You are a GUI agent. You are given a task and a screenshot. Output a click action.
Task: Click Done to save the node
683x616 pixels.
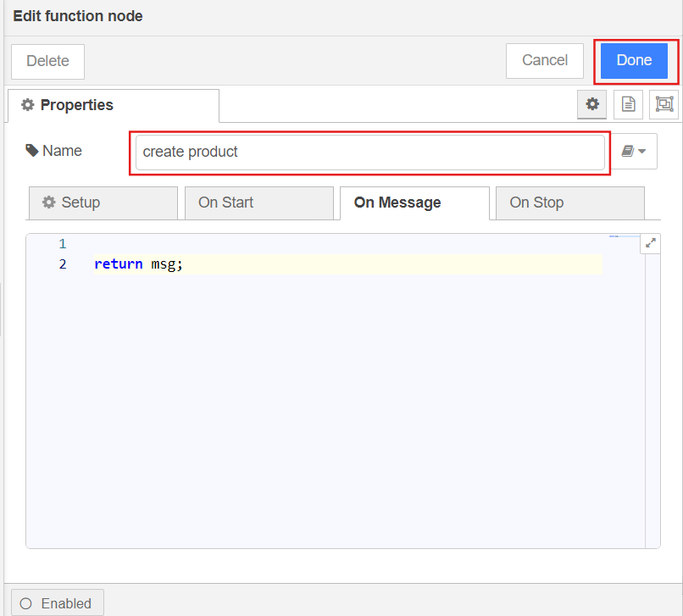[634, 60]
